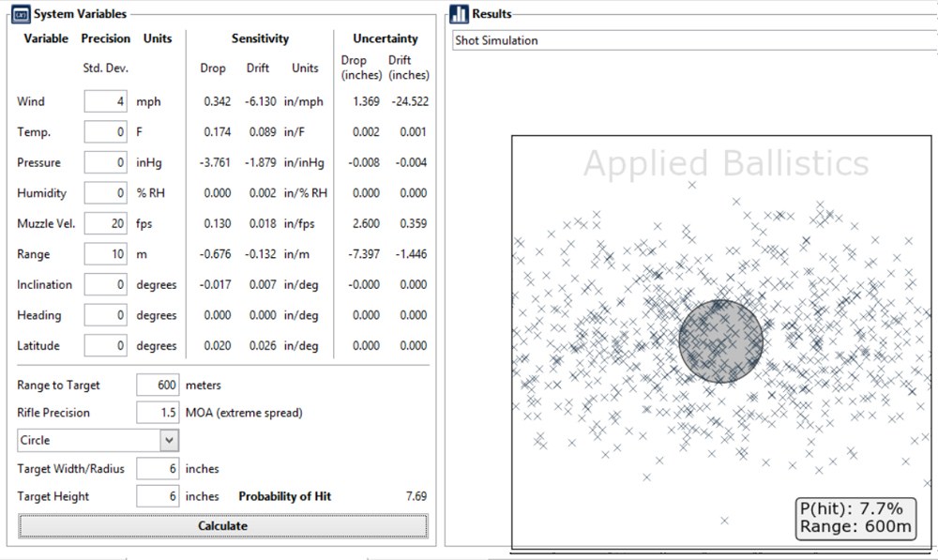Screen dimensions: 938x560
Task: Edit the Range precision field
Action: click(105, 254)
